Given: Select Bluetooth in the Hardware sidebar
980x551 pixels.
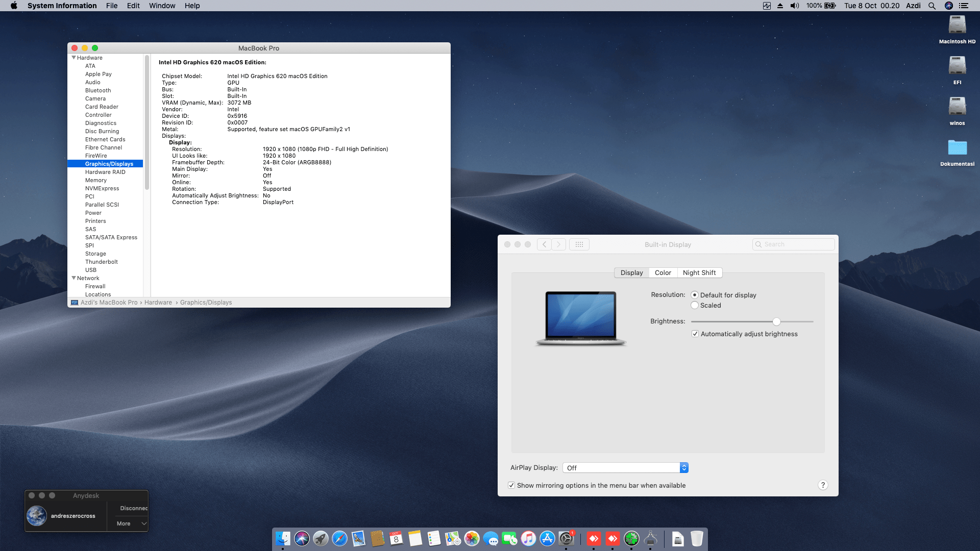Looking at the screenshot, I should [x=97, y=90].
